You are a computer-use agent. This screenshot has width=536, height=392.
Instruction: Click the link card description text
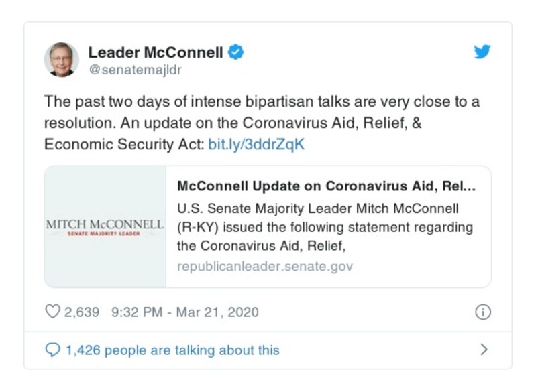pyautogui.click(x=325, y=226)
